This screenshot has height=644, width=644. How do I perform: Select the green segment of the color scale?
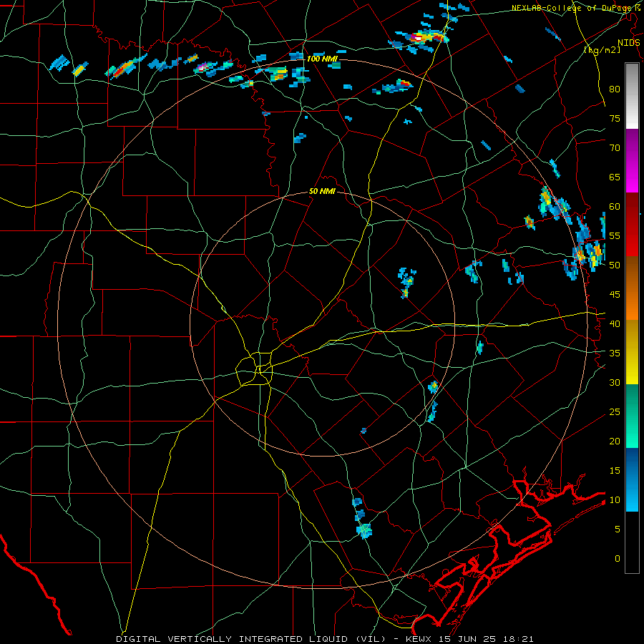[632, 416]
